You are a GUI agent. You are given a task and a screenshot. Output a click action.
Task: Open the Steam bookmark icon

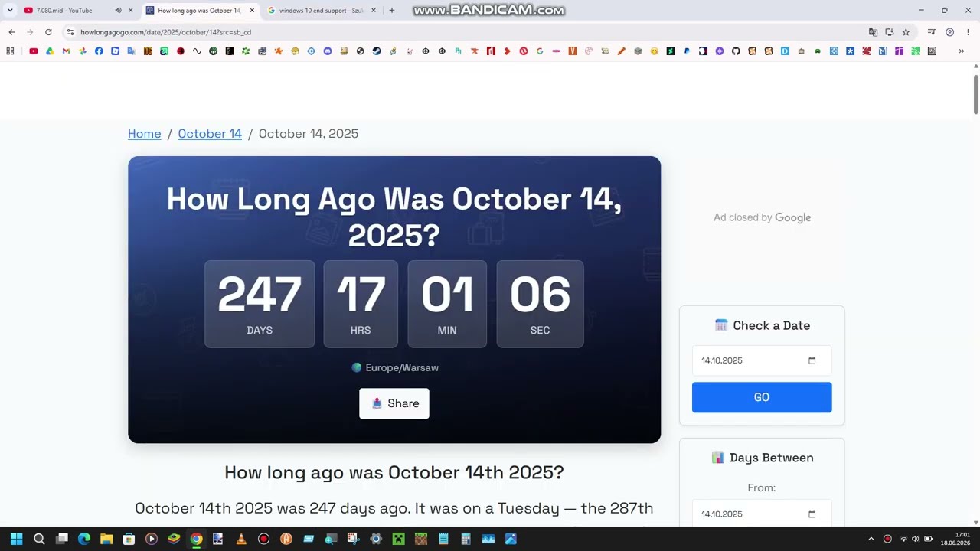pyautogui.click(x=377, y=51)
